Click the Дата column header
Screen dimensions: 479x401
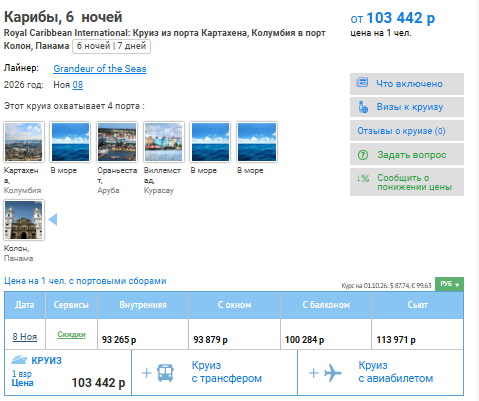(25, 305)
